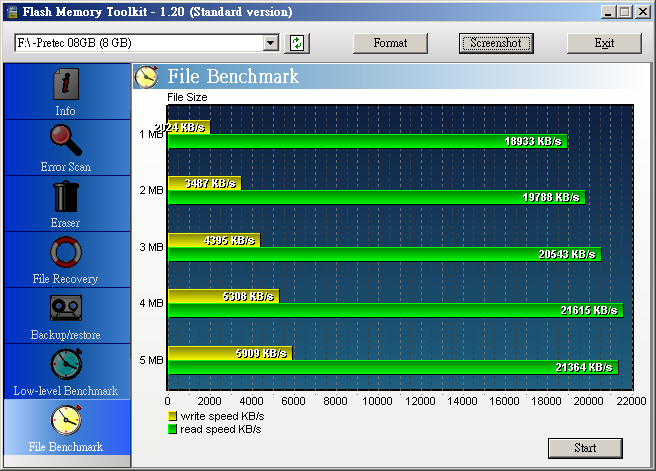Select the Error Scan magnifier icon

coord(66,140)
